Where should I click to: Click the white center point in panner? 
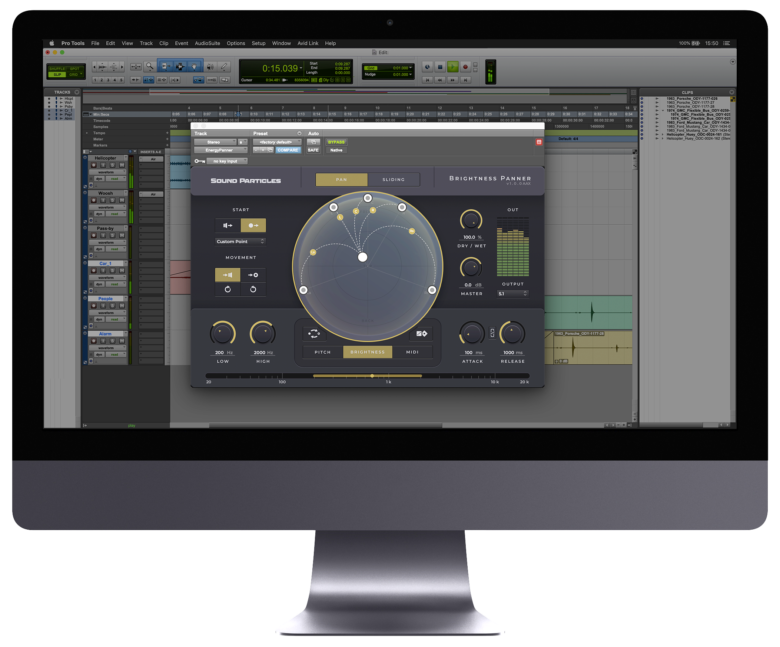point(363,257)
